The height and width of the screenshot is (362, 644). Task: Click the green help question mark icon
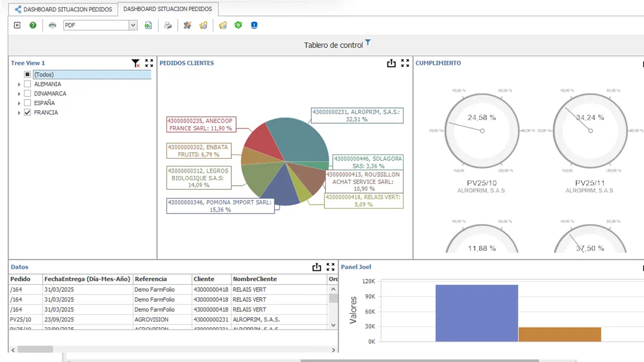33,25
